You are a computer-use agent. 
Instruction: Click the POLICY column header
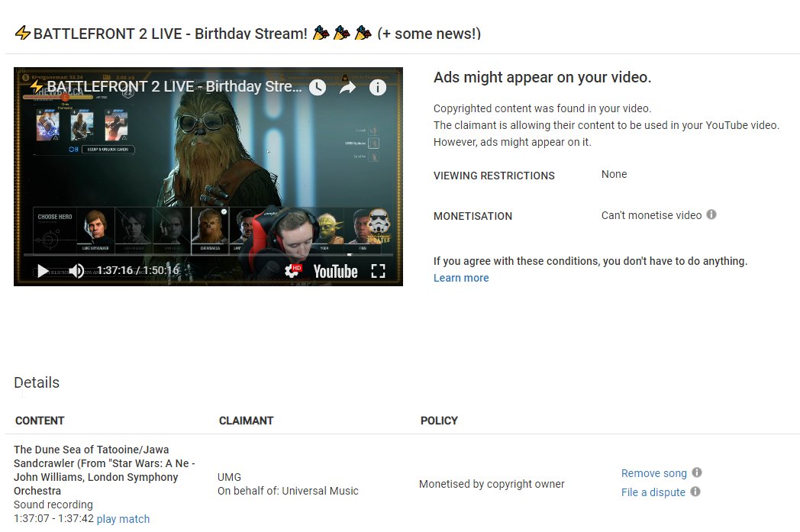[x=439, y=421]
